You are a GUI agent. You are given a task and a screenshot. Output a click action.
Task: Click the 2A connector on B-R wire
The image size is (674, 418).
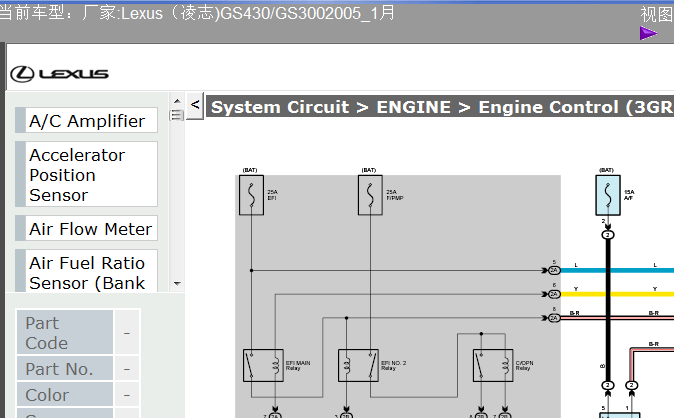pyautogui.click(x=554, y=318)
